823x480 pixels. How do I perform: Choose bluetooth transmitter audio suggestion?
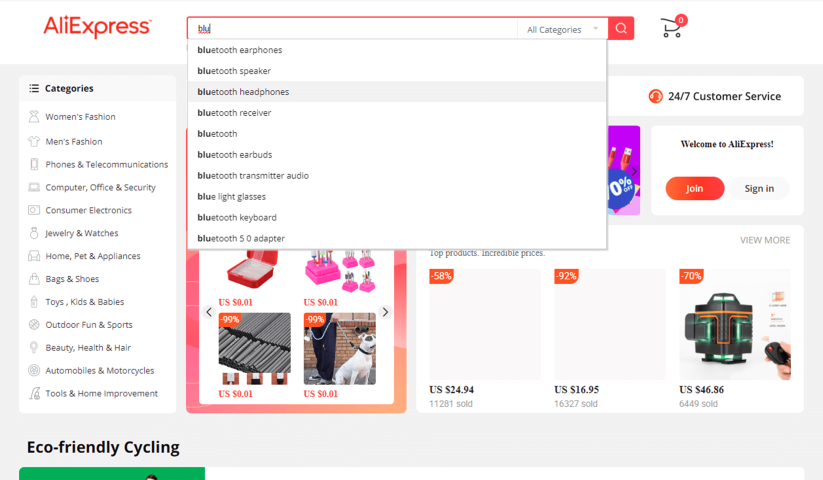397,176
